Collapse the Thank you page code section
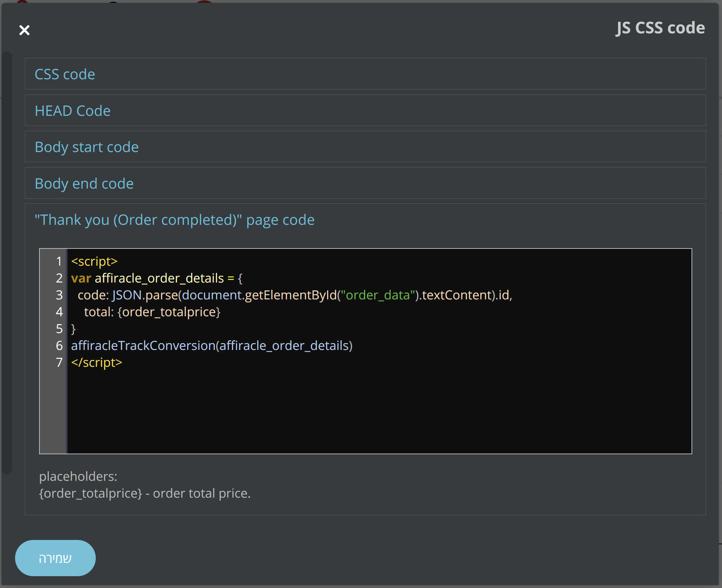 pos(174,220)
